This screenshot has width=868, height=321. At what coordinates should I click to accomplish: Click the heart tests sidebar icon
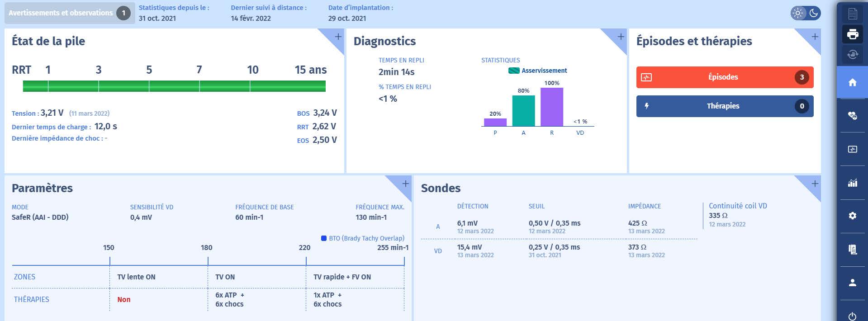click(x=852, y=116)
